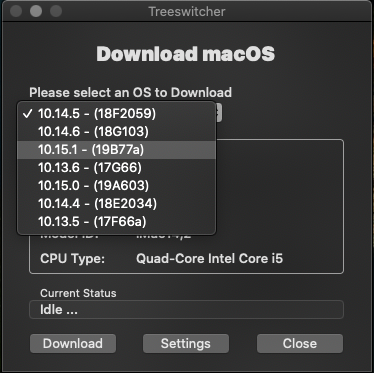Select the 10.13.6 - (17G66) option
The width and height of the screenshot is (374, 373).
point(117,168)
